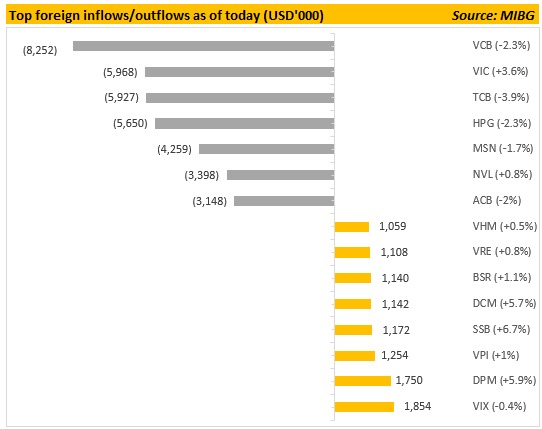Click the BSR (+1.1%) label

coord(502,277)
